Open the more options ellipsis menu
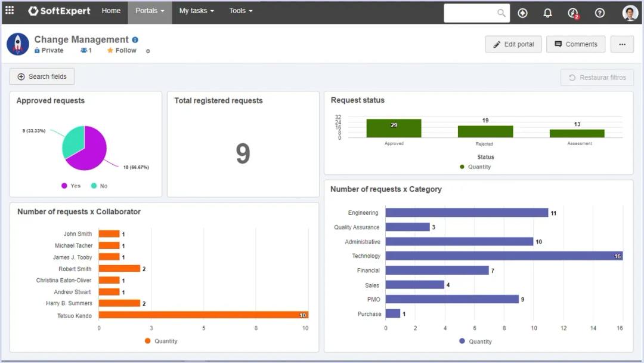644x363 pixels. click(622, 44)
